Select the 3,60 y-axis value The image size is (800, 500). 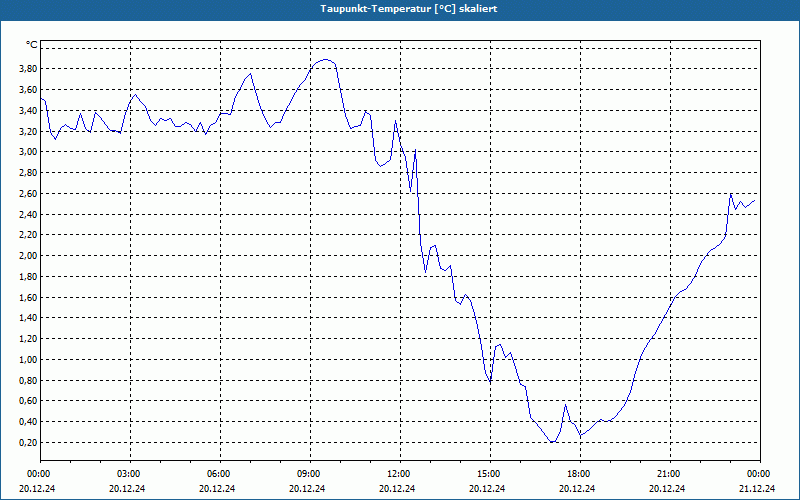[x=29, y=90]
